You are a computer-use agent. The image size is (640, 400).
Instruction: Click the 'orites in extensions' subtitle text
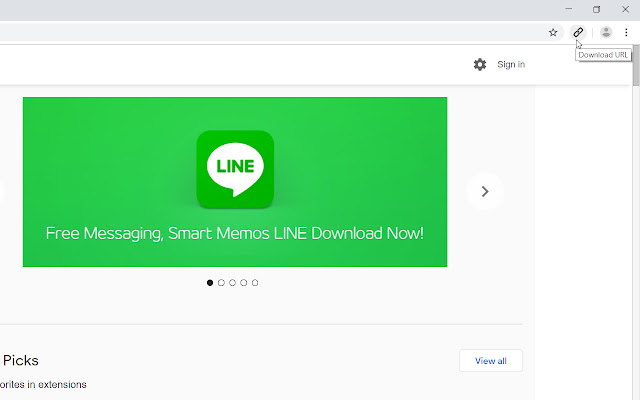(x=43, y=384)
